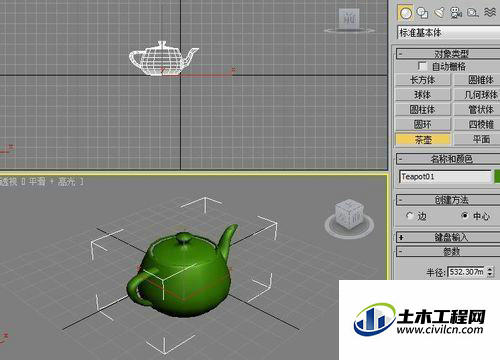The image size is (500, 360).
Task: Click the 圆柱体 cylinder button
Action: (x=423, y=109)
